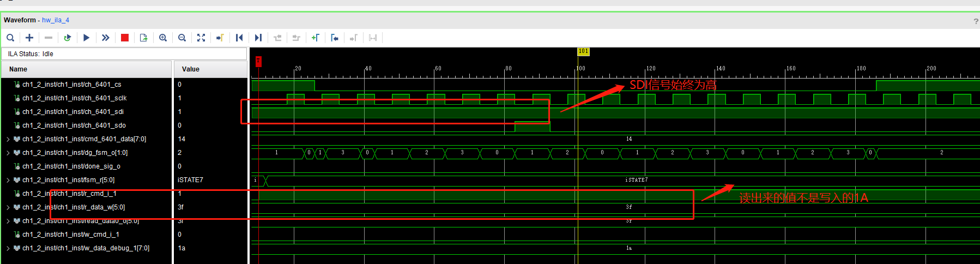Click the Go to Cursor icon
The image size is (980, 264).
click(x=220, y=38)
